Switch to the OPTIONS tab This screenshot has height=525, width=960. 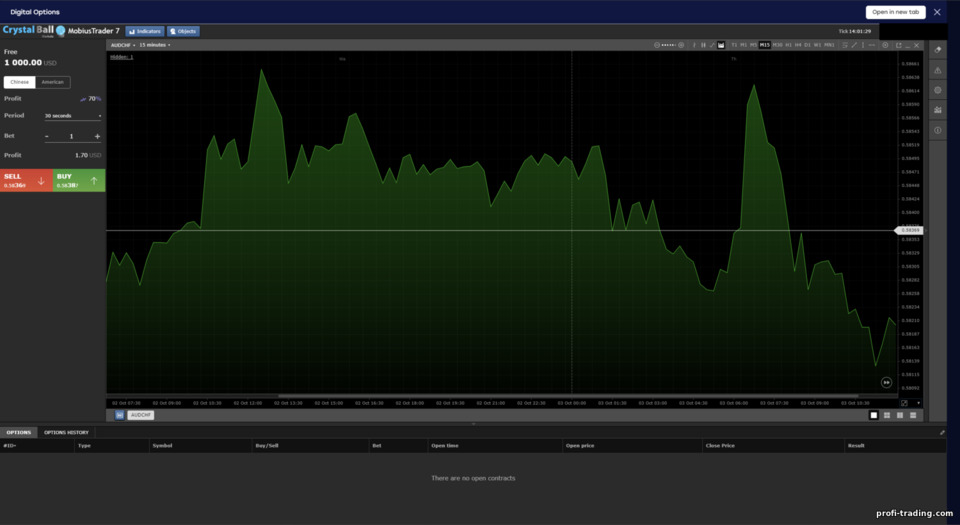pyautogui.click(x=18, y=433)
